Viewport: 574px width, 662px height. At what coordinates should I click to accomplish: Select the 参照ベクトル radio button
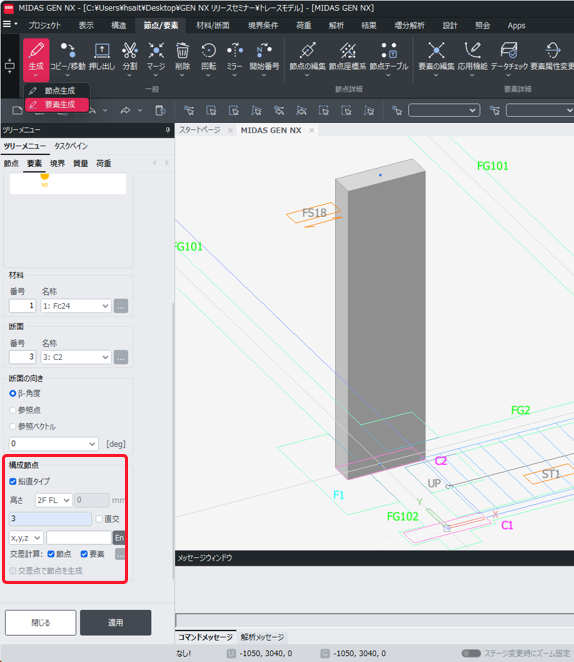pyautogui.click(x=13, y=426)
